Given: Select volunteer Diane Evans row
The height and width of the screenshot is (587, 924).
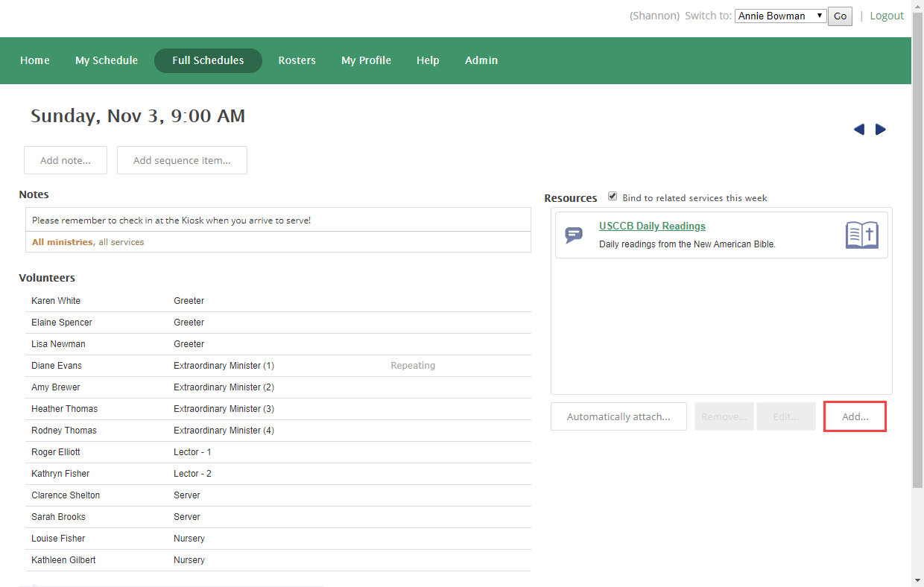Looking at the screenshot, I should point(57,366).
